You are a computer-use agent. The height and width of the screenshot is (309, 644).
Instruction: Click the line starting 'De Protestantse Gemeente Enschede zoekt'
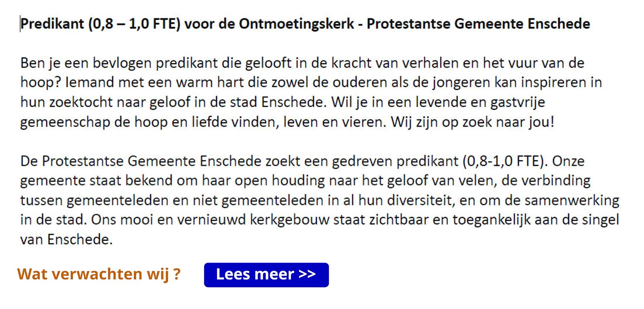pos(302,161)
